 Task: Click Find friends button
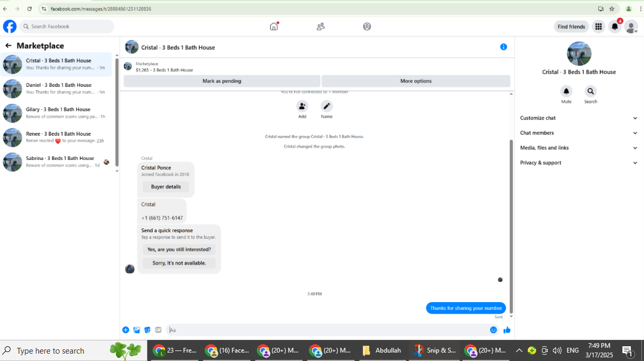click(x=571, y=27)
